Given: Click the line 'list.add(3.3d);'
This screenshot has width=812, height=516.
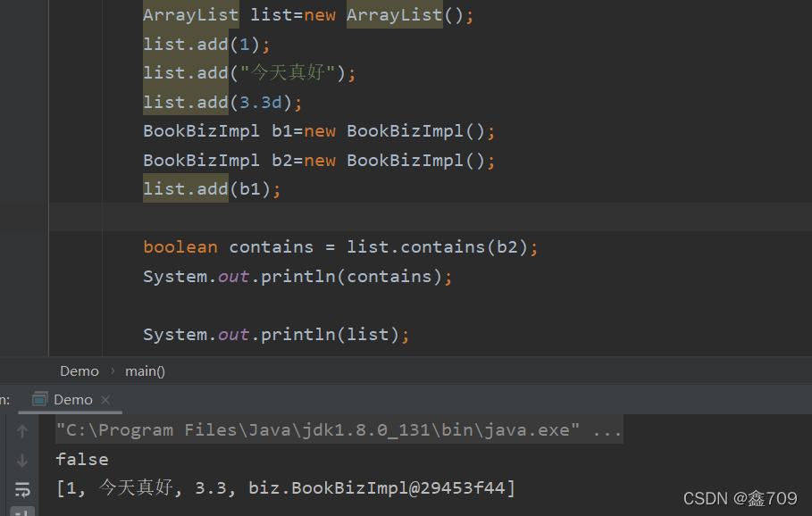Looking at the screenshot, I should click(x=222, y=102).
